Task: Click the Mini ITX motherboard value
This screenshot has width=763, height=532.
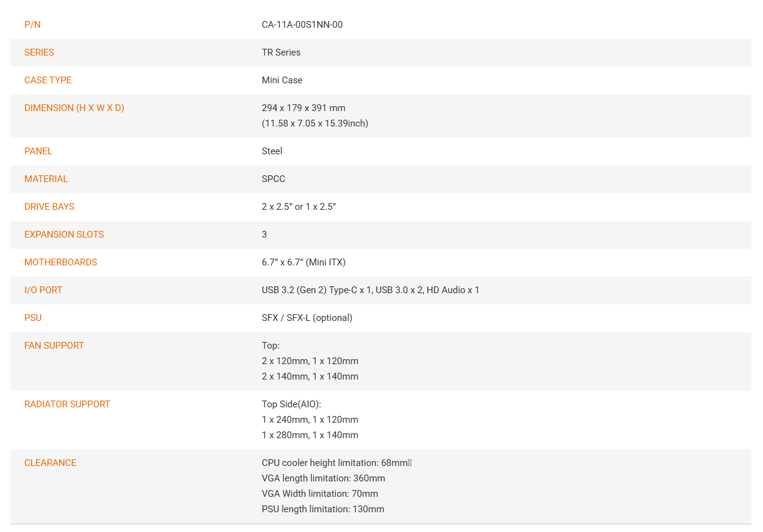Action: tap(304, 262)
